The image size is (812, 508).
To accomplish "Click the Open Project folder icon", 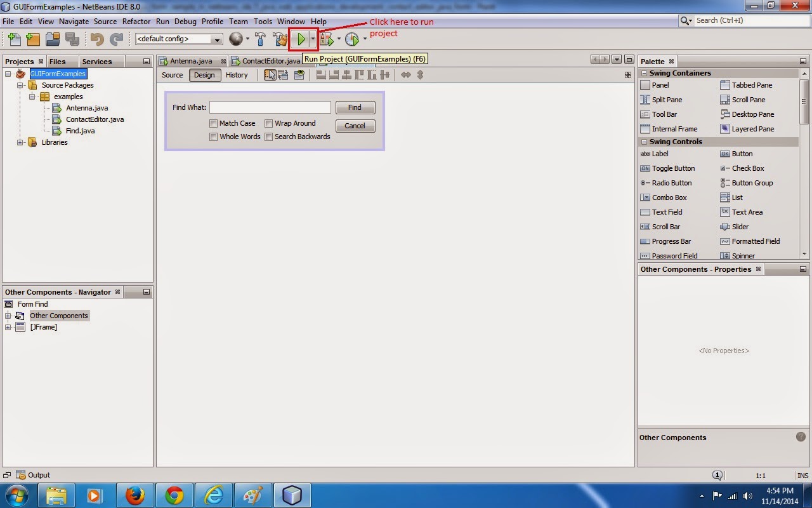I will tap(53, 39).
